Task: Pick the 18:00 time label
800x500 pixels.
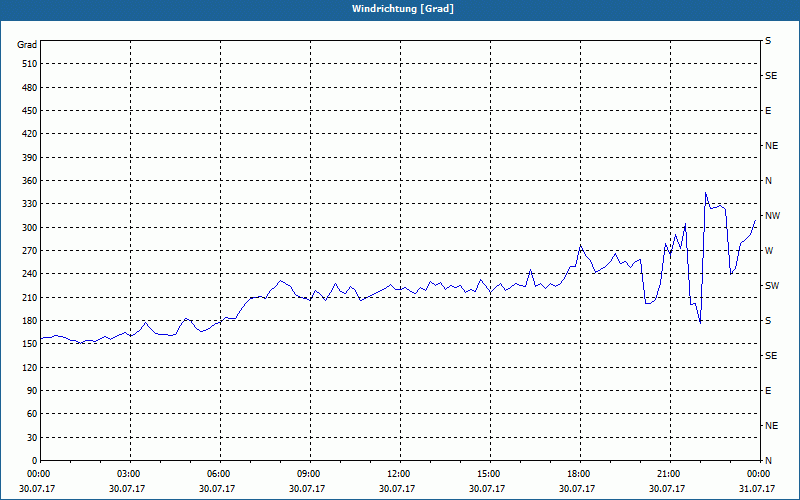Action: coord(580,474)
